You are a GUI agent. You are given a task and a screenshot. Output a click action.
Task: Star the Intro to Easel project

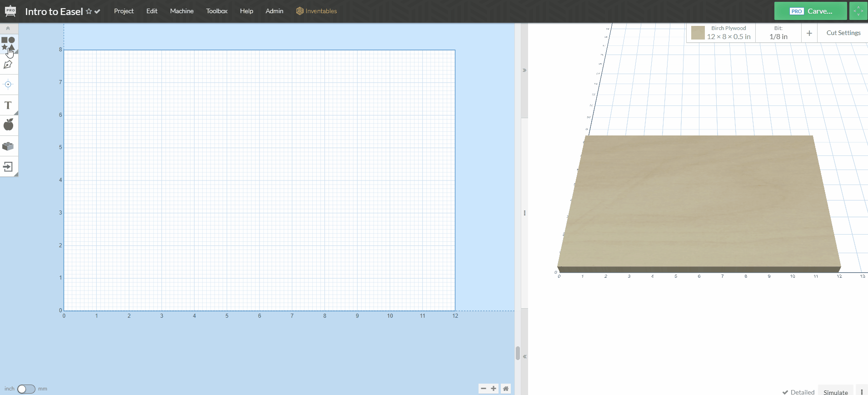click(89, 11)
